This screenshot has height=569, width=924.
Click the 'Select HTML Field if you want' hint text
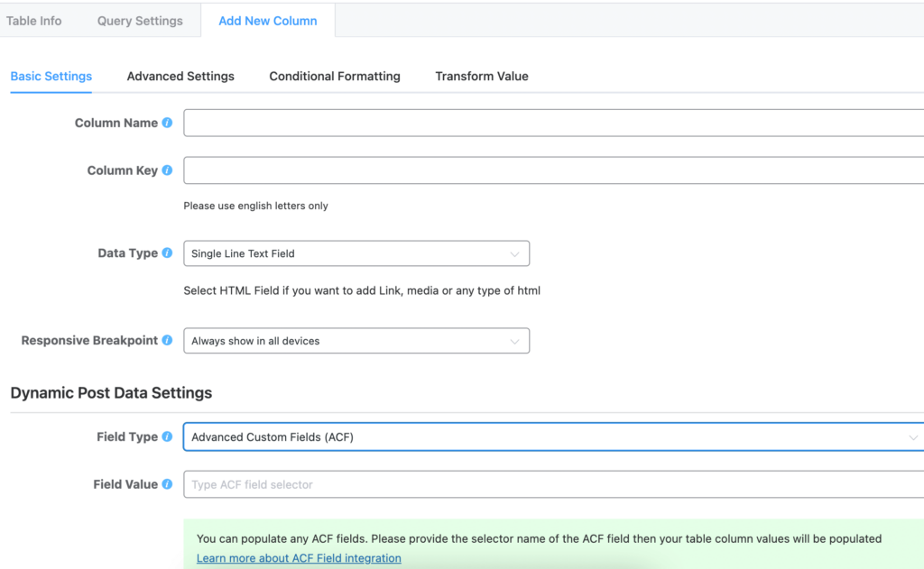(362, 290)
